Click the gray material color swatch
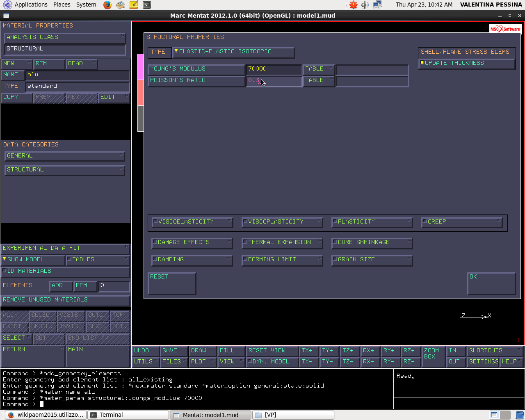The height and width of the screenshot is (420, 525). pos(140,119)
